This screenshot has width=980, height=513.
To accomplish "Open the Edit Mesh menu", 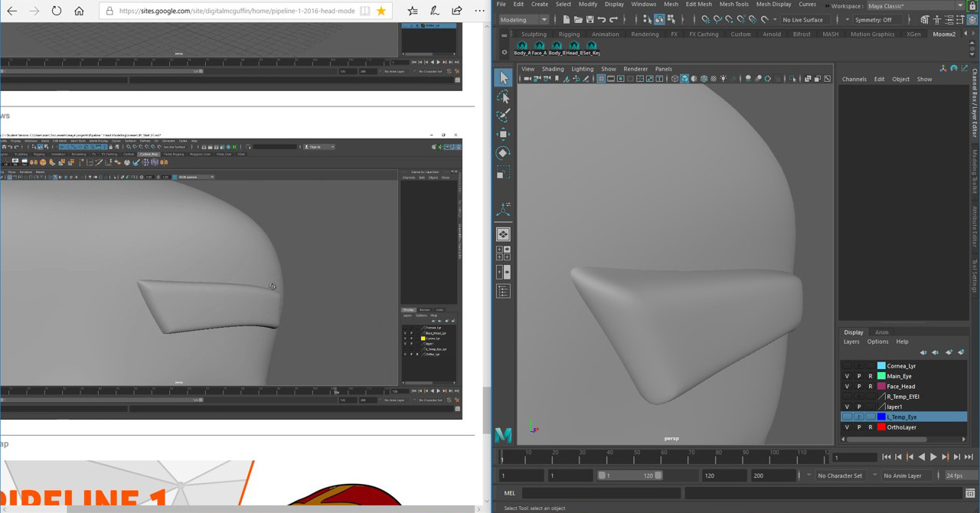I will click(x=698, y=5).
